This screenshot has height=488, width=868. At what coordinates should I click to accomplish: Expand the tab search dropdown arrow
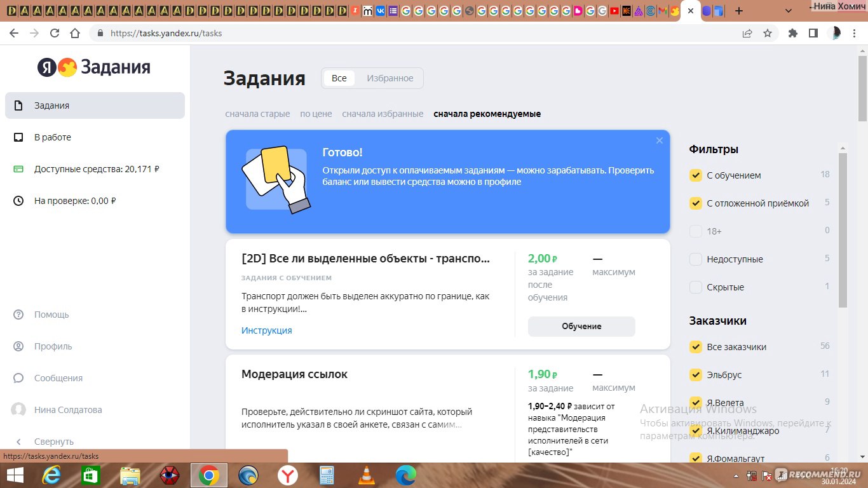click(789, 11)
